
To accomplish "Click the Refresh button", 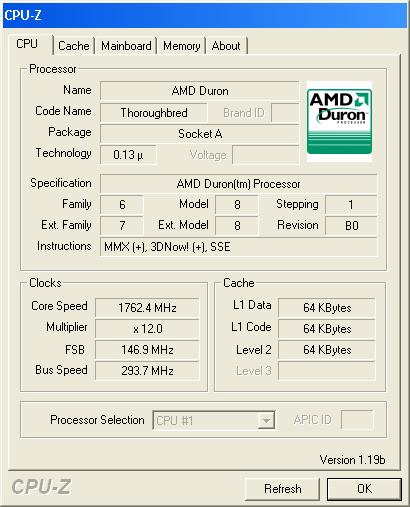I will pos(282,489).
